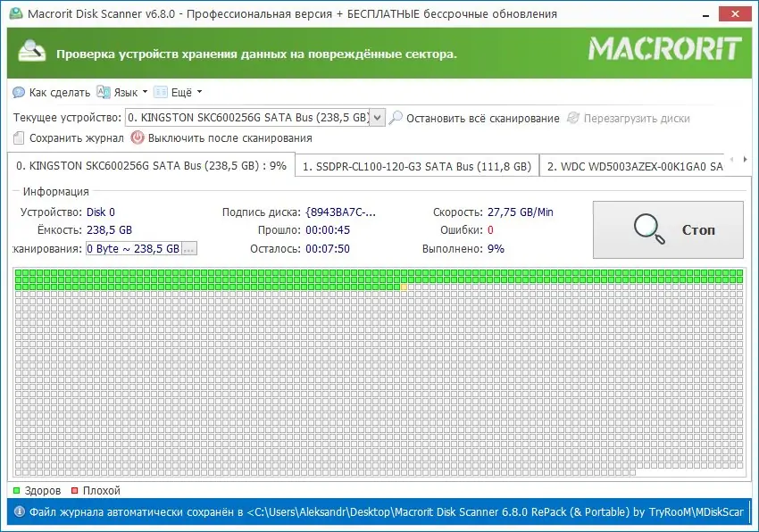Open the 'Язык' language dropdown

point(130,93)
